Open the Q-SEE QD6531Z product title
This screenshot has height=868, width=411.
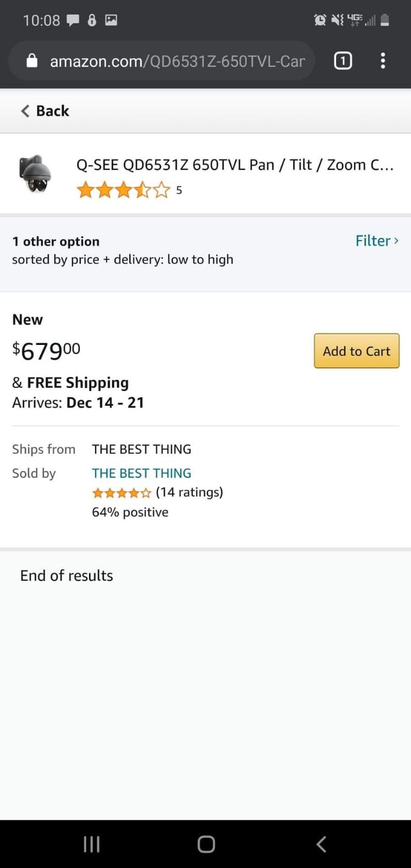coord(235,165)
